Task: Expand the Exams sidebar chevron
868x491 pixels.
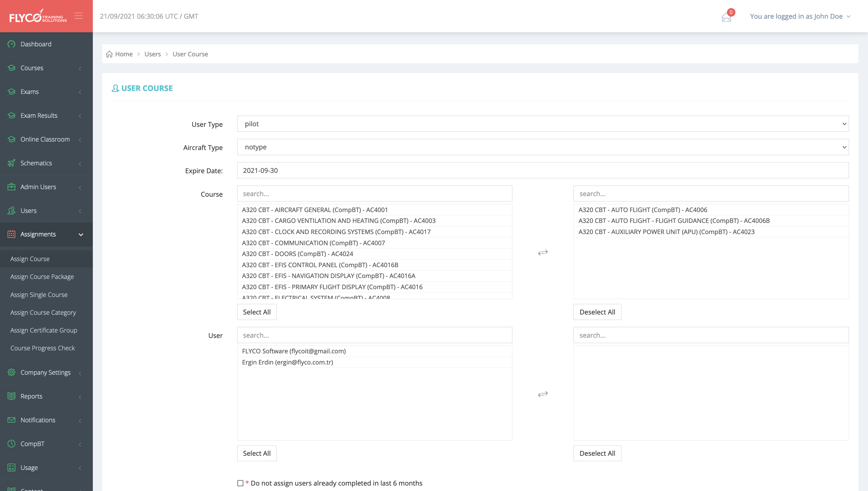Action: tap(80, 92)
